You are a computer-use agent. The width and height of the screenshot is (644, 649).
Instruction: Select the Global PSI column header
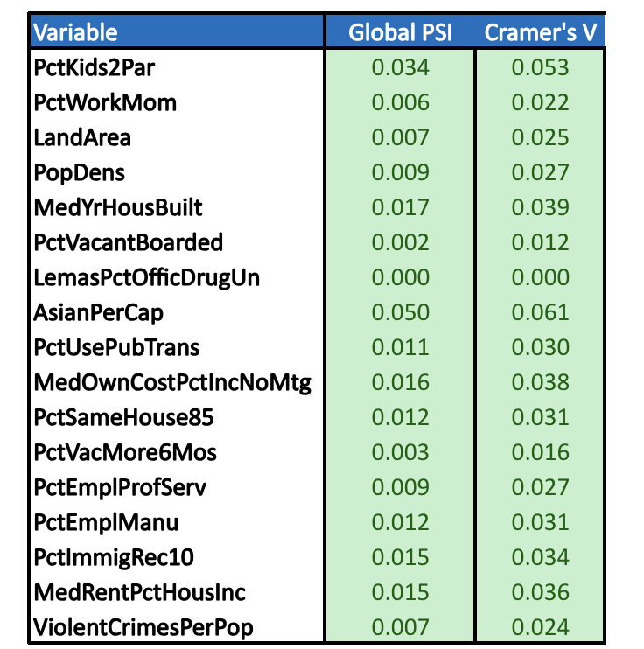click(x=400, y=33)
